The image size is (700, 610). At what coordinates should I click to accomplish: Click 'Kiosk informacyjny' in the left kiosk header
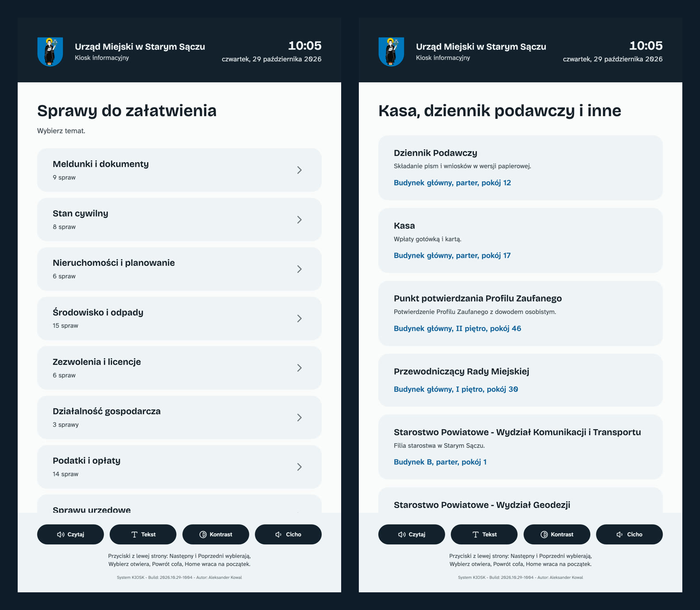click(102, 58)
